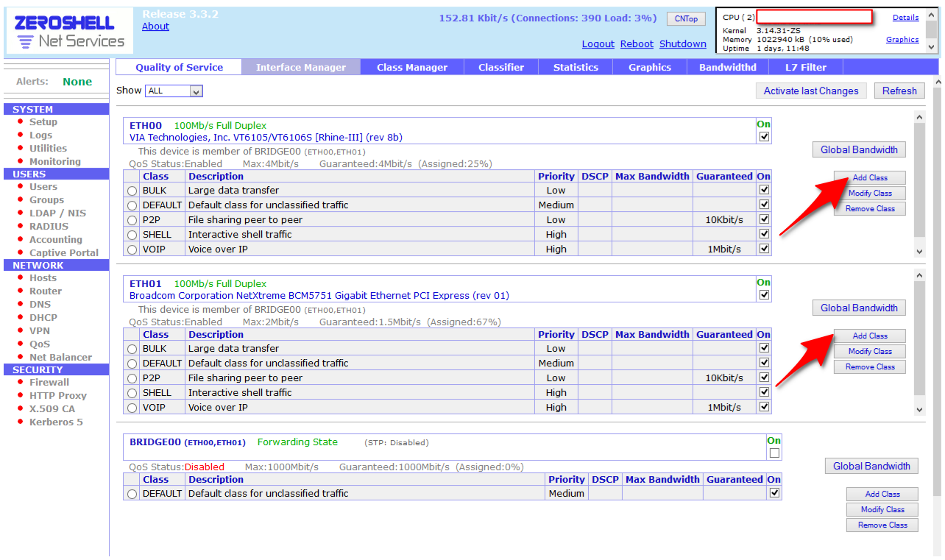
Task: Click the Shutdown link
Action: tap(683, 44)
